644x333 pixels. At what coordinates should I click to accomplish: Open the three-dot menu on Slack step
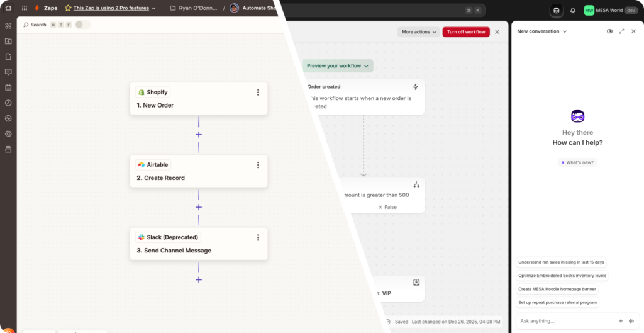258,237
